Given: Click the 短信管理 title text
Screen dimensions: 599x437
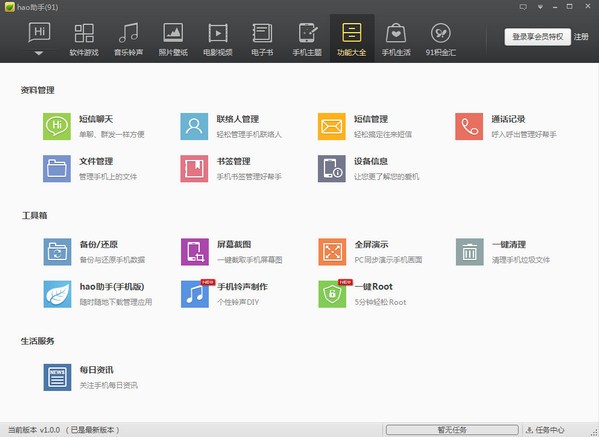Looking at the screenshot, I should pyautogui.click(x=371, y=119).
